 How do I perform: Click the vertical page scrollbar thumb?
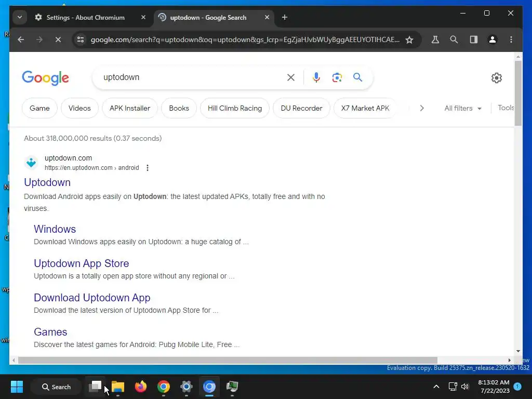[x=518, y=93]
